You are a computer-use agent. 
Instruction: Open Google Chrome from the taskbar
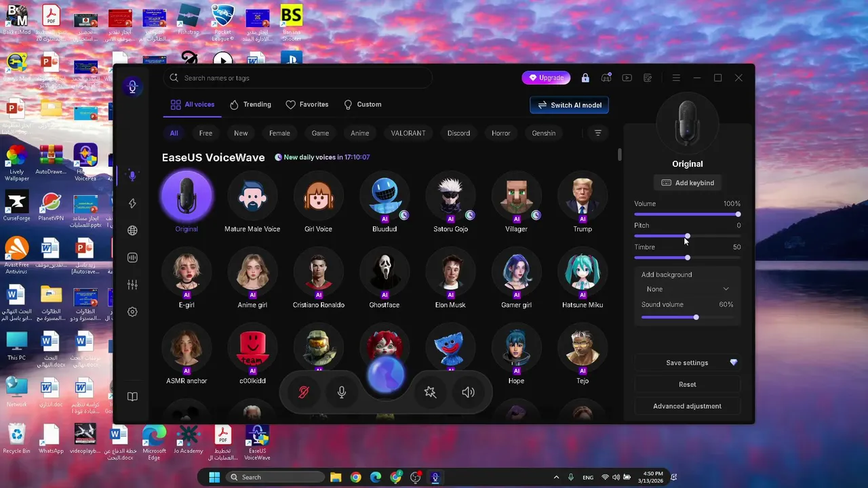click(355, 477)
